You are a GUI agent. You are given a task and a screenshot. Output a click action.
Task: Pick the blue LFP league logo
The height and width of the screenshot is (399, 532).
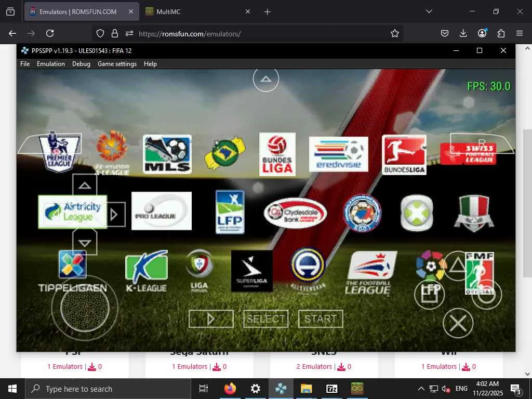[230, 212]
